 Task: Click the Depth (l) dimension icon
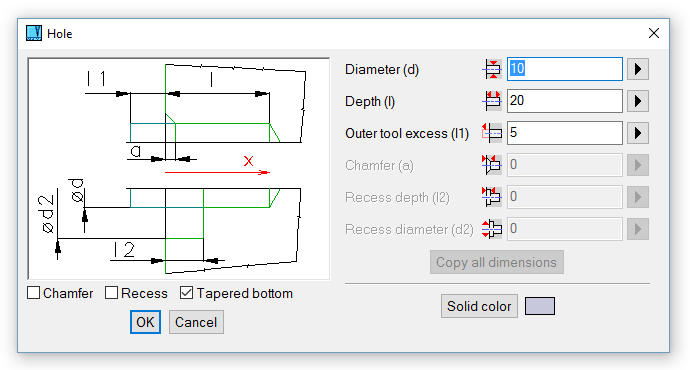coord(492,101)
